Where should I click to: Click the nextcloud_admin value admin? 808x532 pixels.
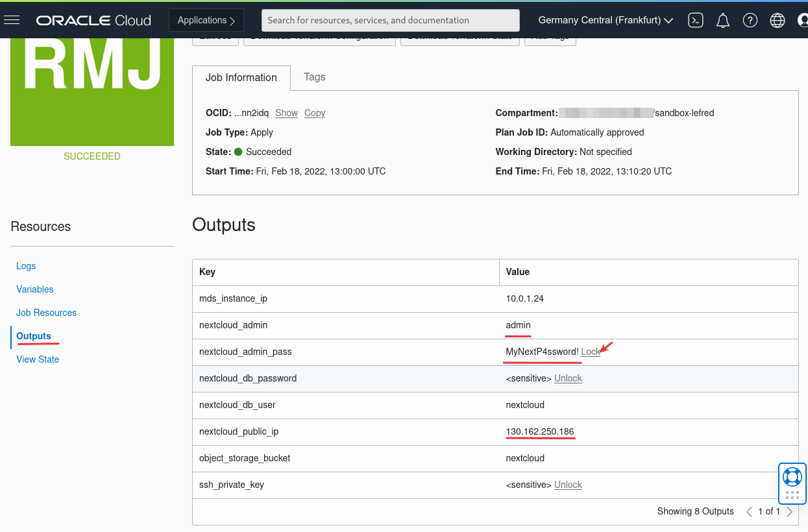519,325
